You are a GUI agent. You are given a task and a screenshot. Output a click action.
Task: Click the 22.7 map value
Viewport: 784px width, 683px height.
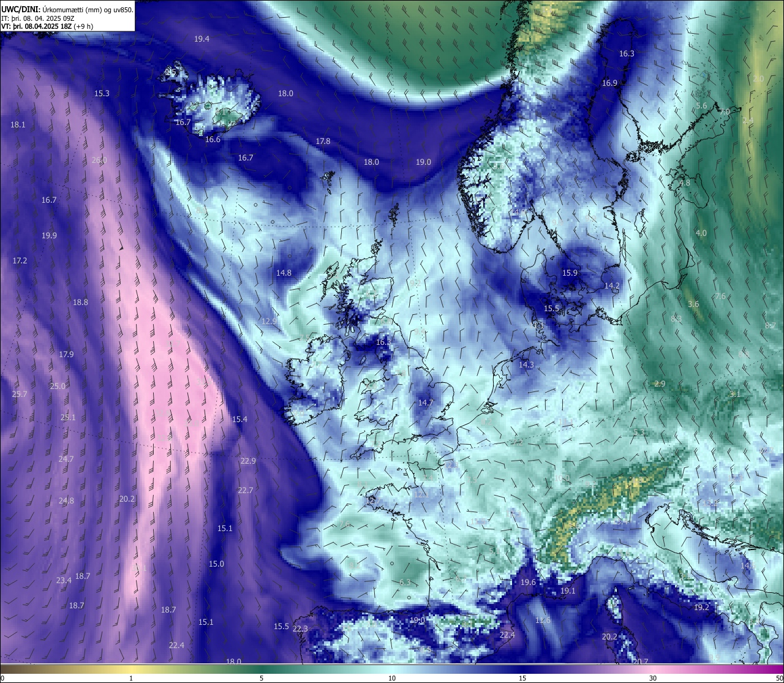pos(245,490)
